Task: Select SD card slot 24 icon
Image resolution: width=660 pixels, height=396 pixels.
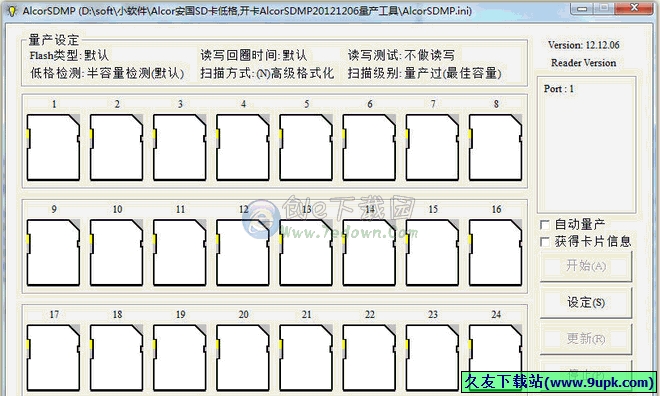Action: coord(495,358)
